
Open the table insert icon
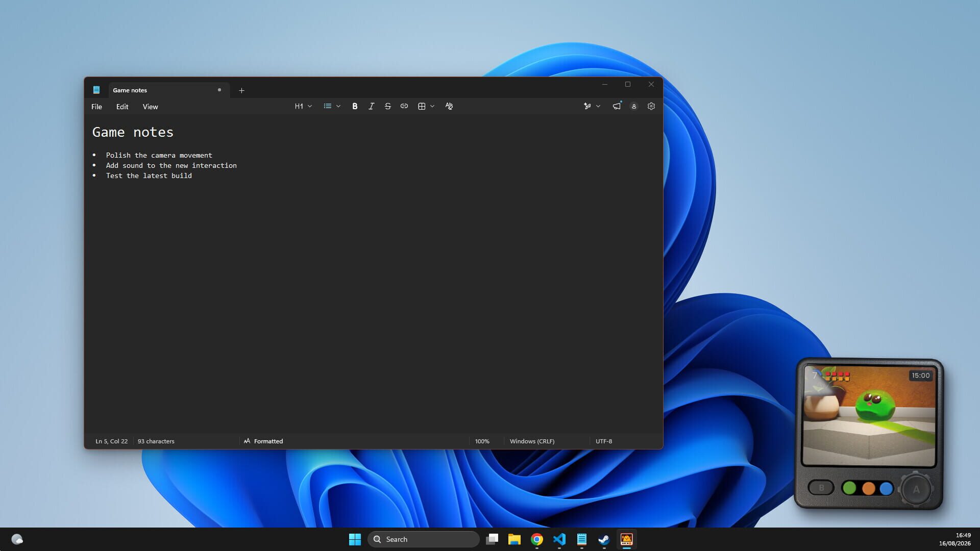pyautogui.click(x=422, y=106)
